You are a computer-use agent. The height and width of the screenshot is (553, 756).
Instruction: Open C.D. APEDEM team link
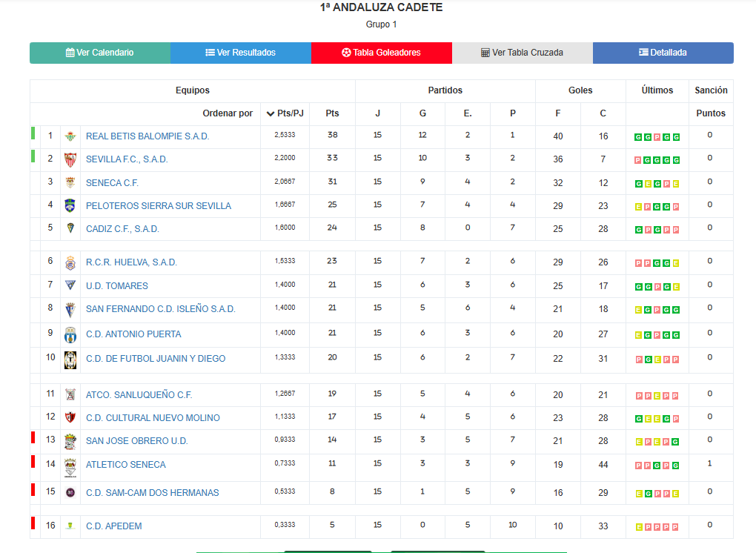tap(114, 526)
